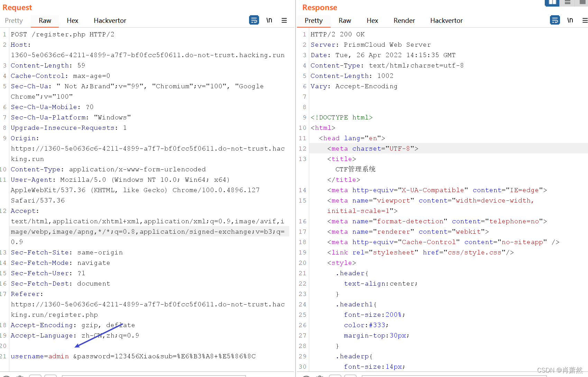Click 'color:#333;' CSS line
The image size is (588, 377).
(366, 325)
